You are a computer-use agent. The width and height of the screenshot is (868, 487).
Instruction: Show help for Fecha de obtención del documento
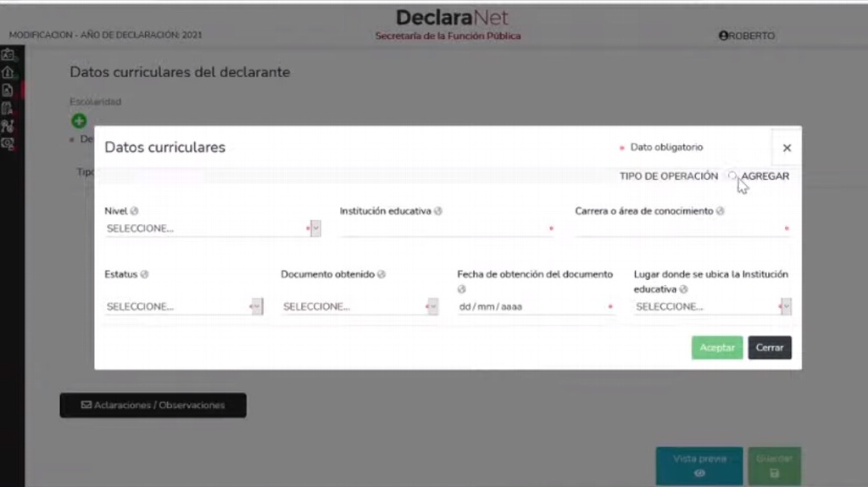(x=462, y=289)
